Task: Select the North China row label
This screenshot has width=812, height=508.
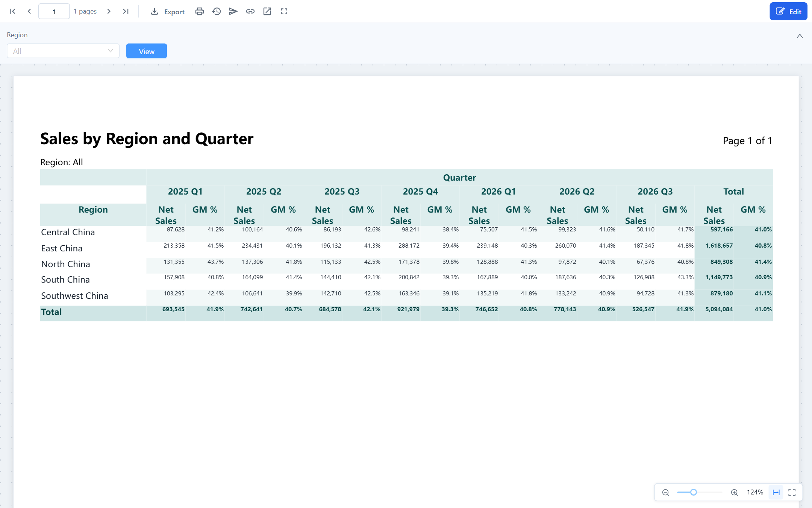Action: pos(66,264)
